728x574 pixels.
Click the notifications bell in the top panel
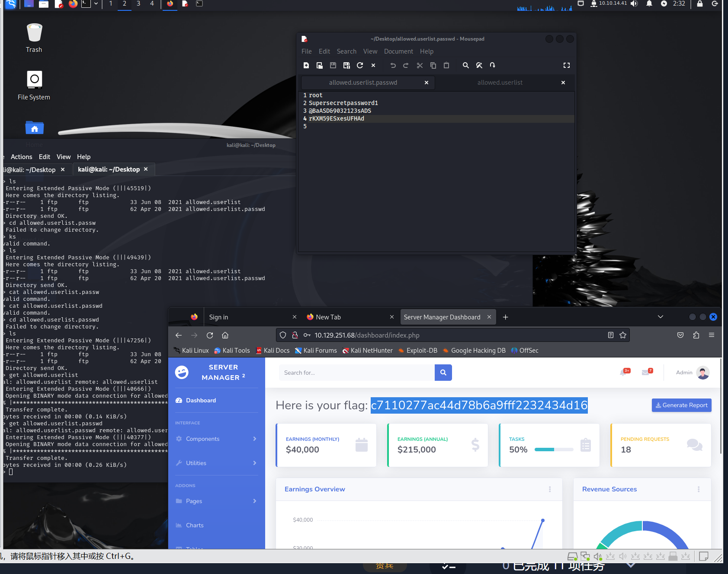point(649,4)
